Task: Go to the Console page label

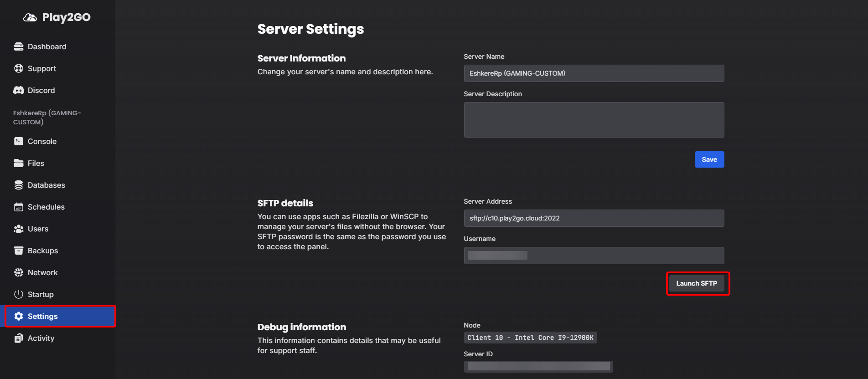Action: point(42,141)
